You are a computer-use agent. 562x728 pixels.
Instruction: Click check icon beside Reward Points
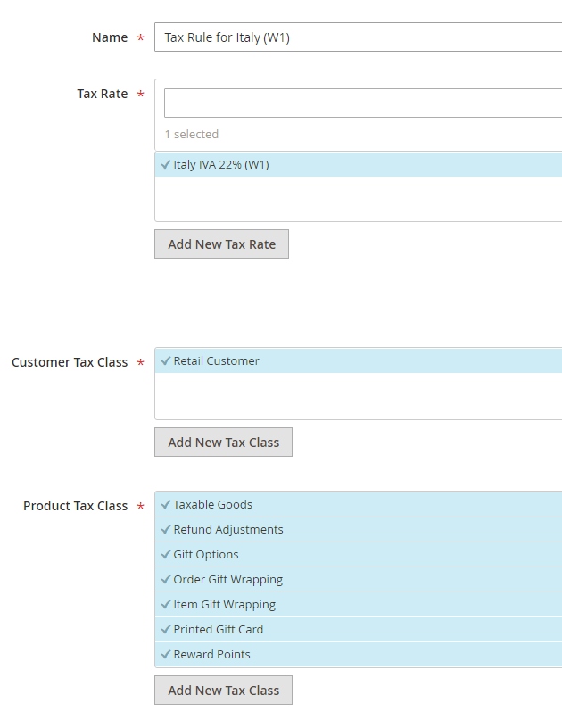click(x=166, y=654)
